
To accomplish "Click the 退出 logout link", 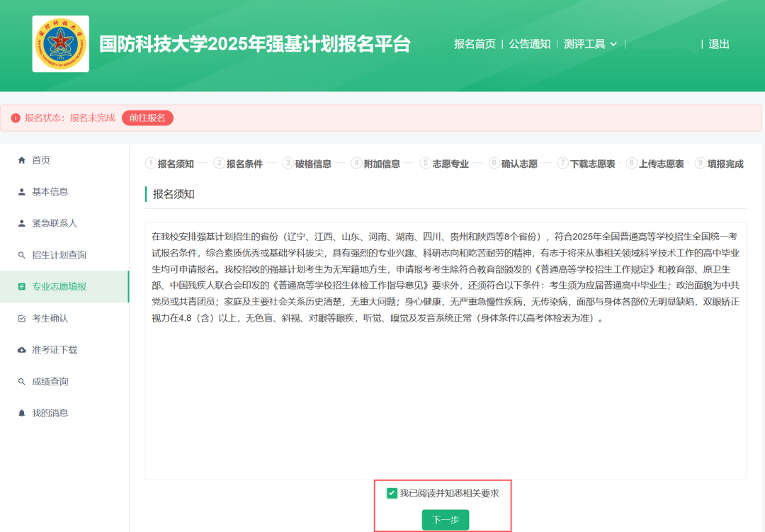I will (x=719, y=44).
